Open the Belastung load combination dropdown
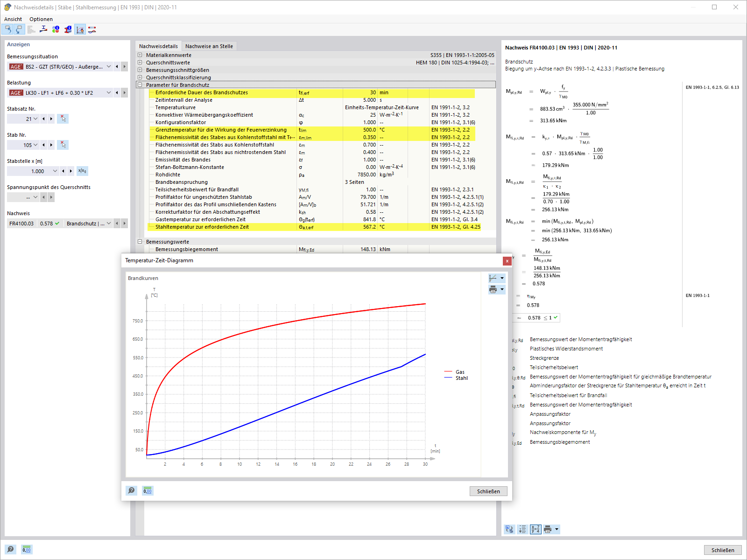The image size is (747, 560). (108, 92)
